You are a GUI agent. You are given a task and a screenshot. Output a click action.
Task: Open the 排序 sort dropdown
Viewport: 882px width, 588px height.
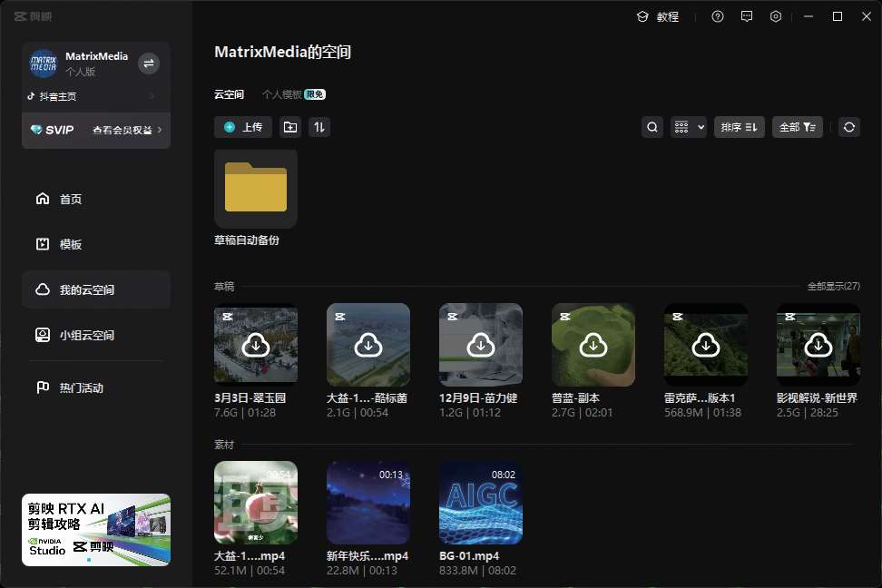[x=739, y=127]
